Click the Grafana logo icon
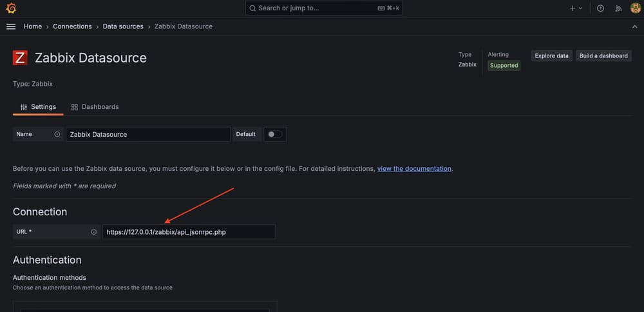Viewport: 644px width, 312px height. [11, 8]
